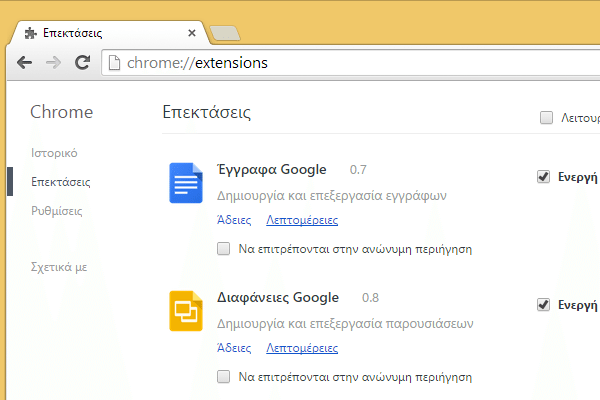
Task: Open Λεπτομέρειες link for Έγγραφα Google
Action: (x=302, y=220)
